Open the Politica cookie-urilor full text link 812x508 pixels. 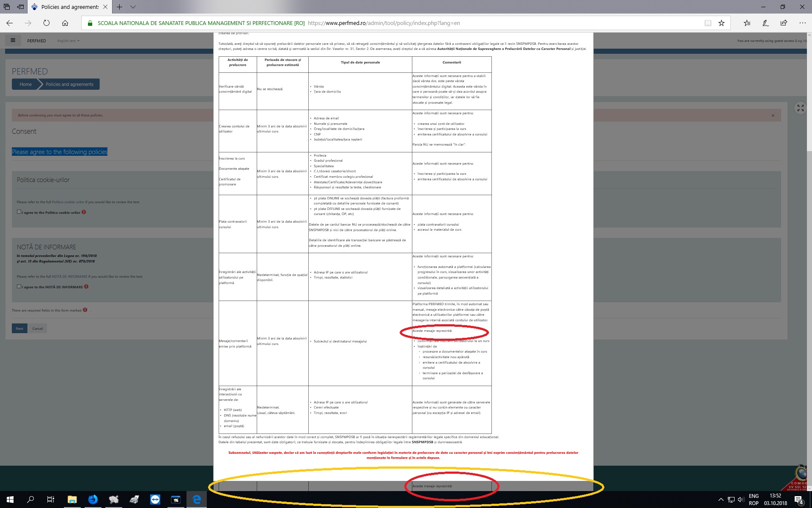68,202
